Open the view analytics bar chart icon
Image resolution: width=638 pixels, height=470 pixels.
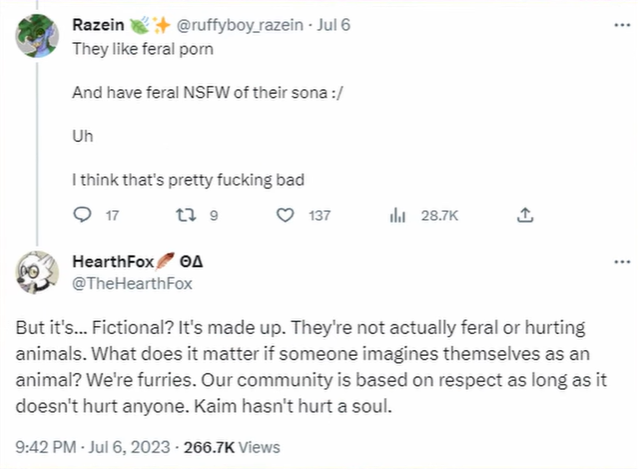(x=396, y=215)
